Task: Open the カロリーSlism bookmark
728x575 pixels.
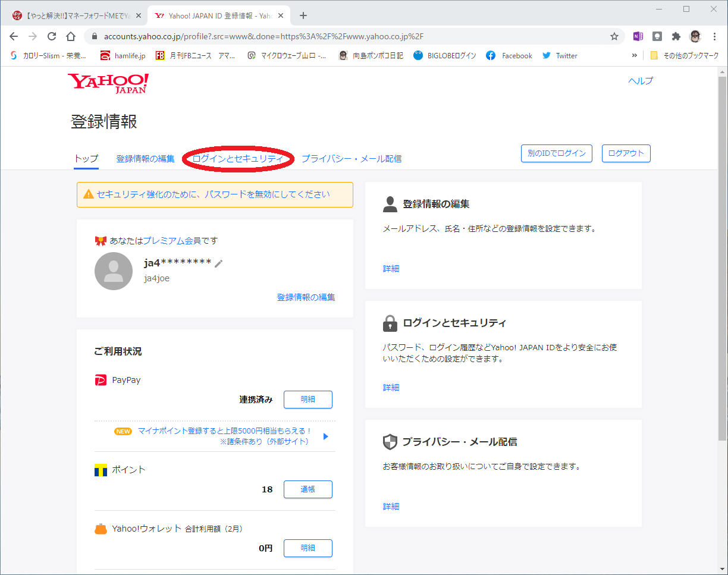Action: click(48, 55)
